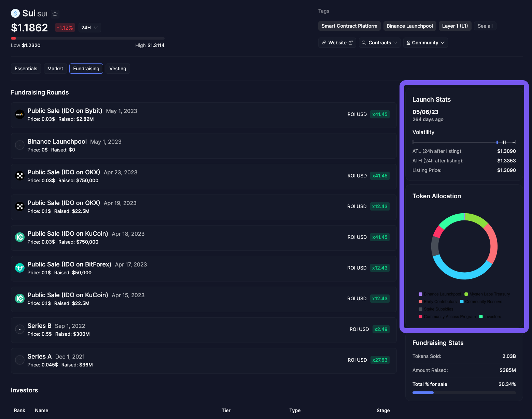Click the placeholder icon for Series A round
The width and height of the screenshot is (532, 419).
(x=20, y=360)
